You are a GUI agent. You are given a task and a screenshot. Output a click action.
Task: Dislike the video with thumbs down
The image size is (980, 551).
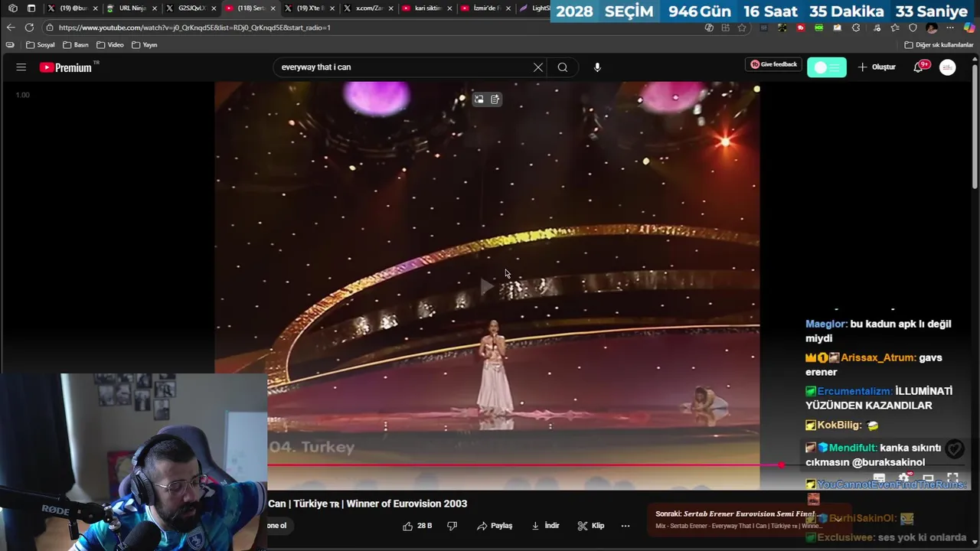coord(452,526)
